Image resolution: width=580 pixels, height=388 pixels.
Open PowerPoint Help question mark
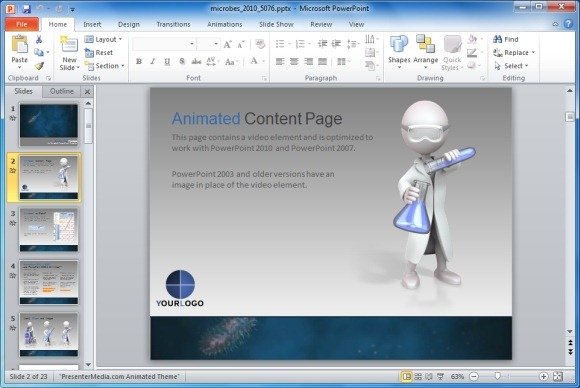pyautogui.click(x=568, y=24)
